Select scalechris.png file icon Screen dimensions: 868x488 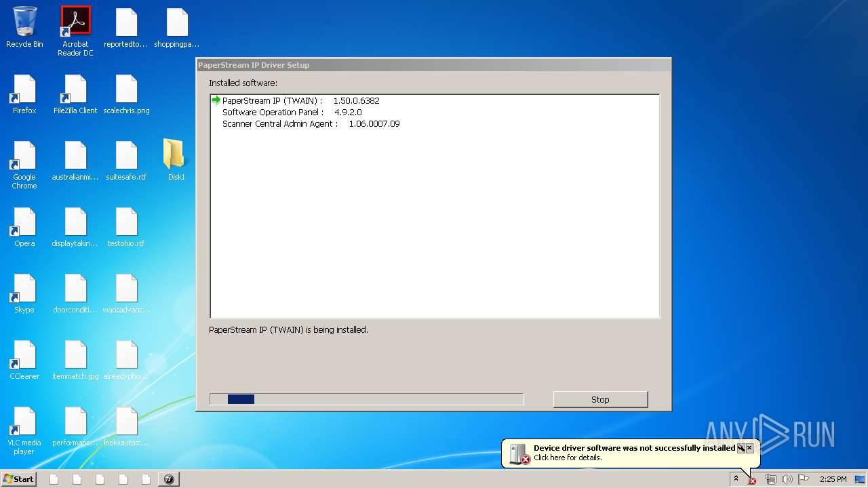tap(126, 94)
